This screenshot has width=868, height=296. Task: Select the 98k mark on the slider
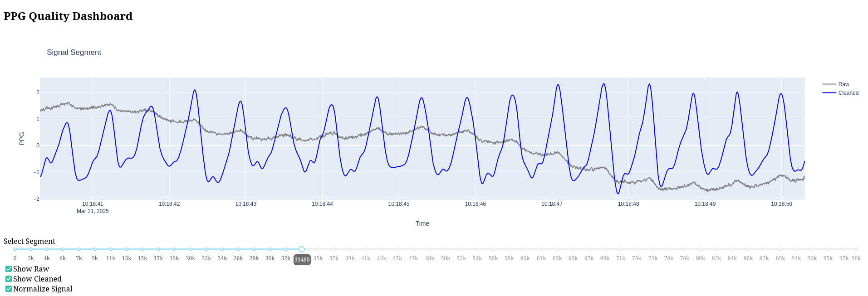tap(856, 249)
